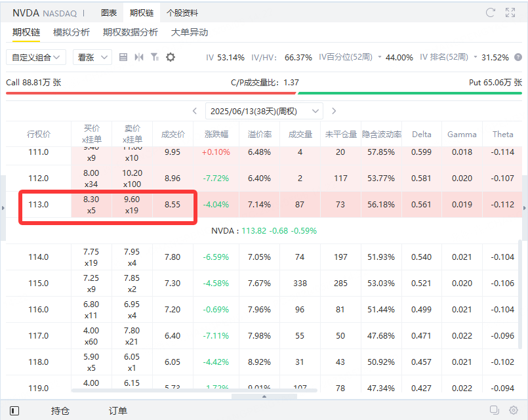Open the 订单 tab at bottom
The width and height of the screenshot is (528, 420).
(118, 411)
